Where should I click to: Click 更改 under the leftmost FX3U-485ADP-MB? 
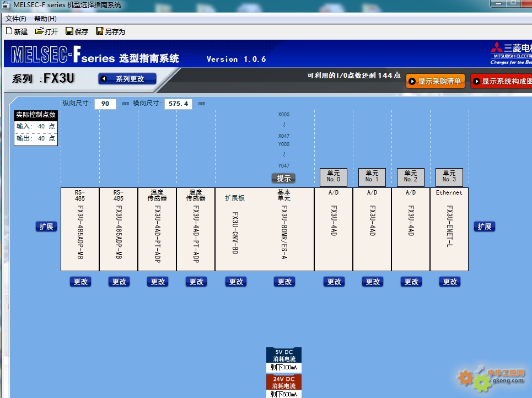click(x=80, y=282)
